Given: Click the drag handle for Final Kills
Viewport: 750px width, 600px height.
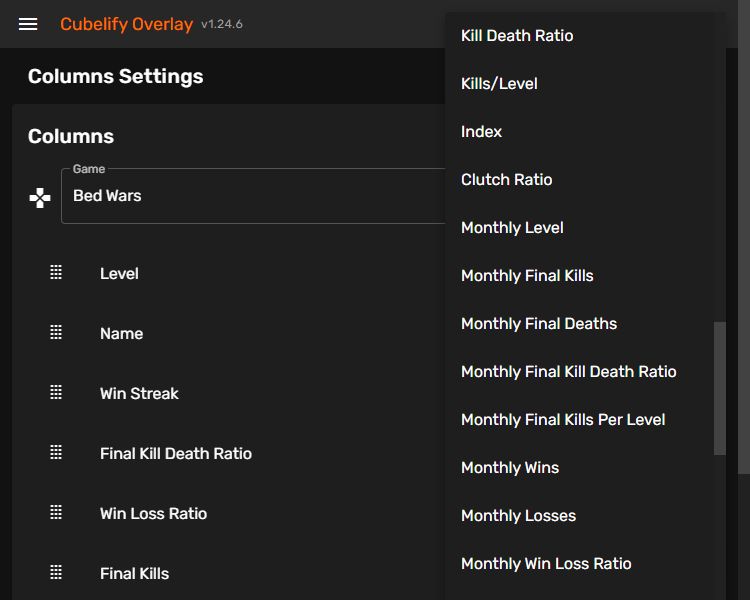Looking at the screenshot, I should 56,573.
